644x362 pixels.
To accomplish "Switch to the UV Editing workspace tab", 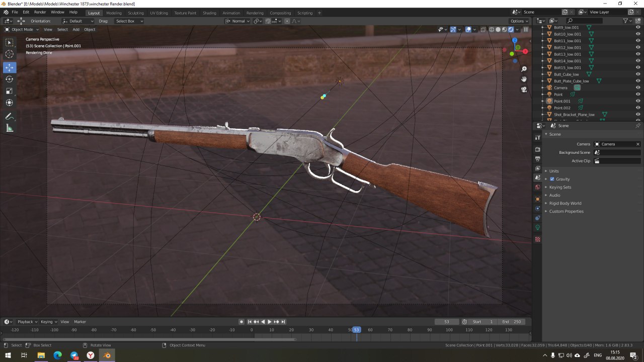I will point(159,13).
